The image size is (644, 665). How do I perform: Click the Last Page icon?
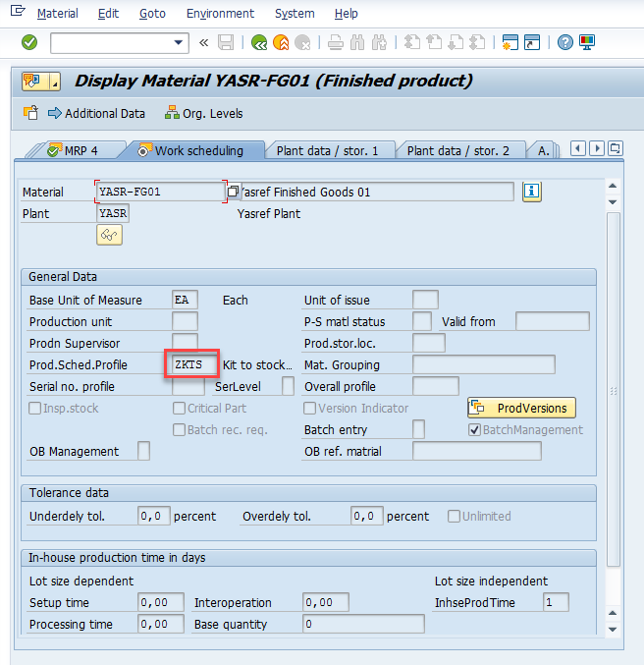(477, 42)
